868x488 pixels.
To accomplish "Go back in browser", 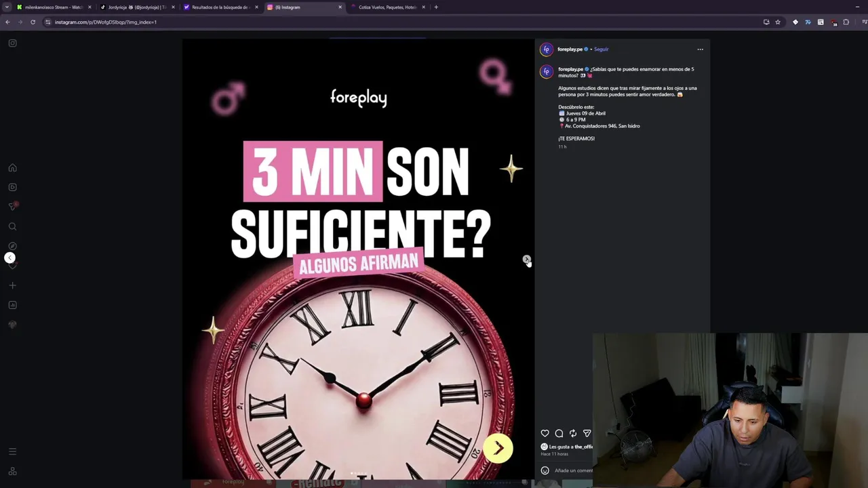I will 7,22.
